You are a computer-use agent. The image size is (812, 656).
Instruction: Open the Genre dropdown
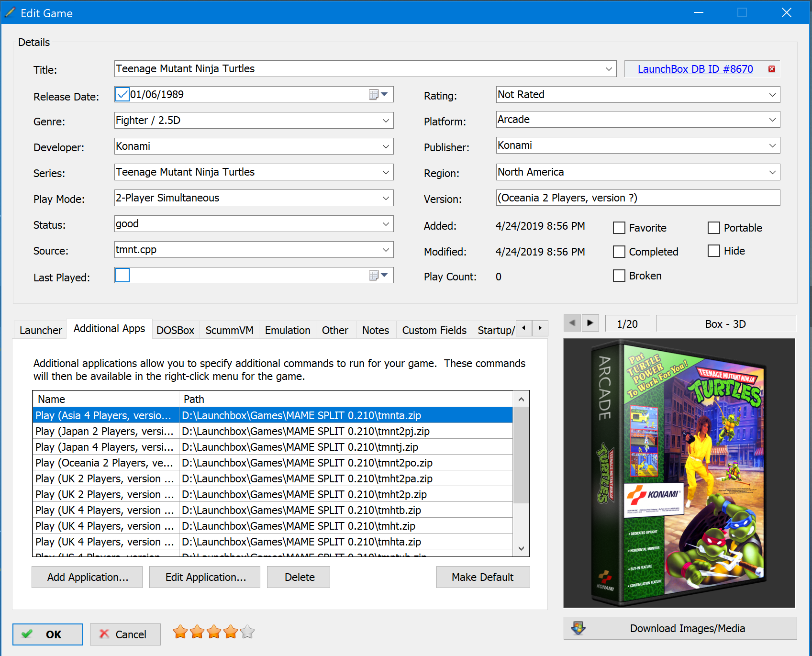click(386, 121)
